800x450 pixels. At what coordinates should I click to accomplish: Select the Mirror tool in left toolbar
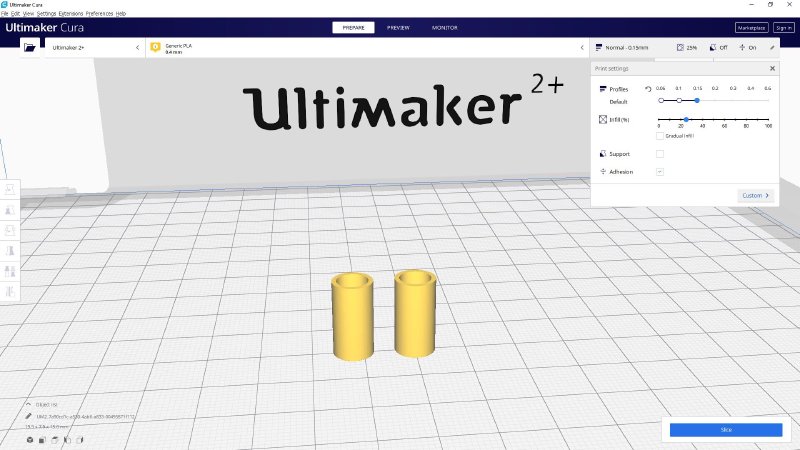(x=9, y=251)
